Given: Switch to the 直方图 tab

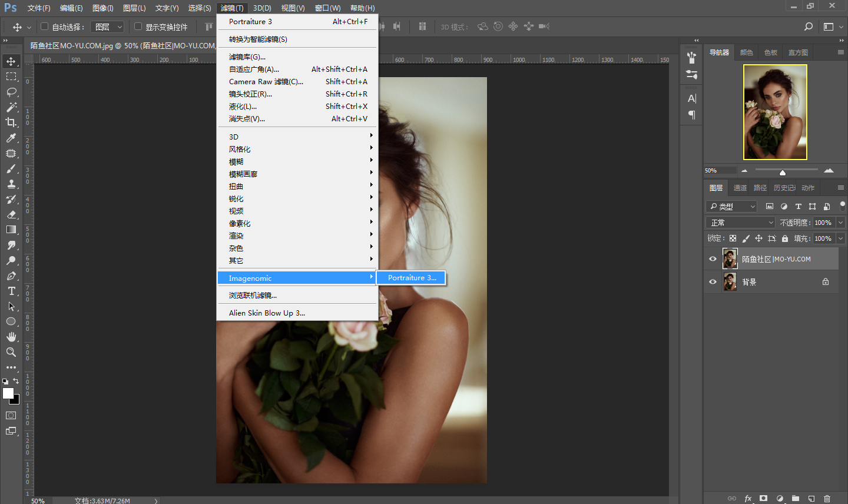Looking at the screenshot, I should click(798, 52).
